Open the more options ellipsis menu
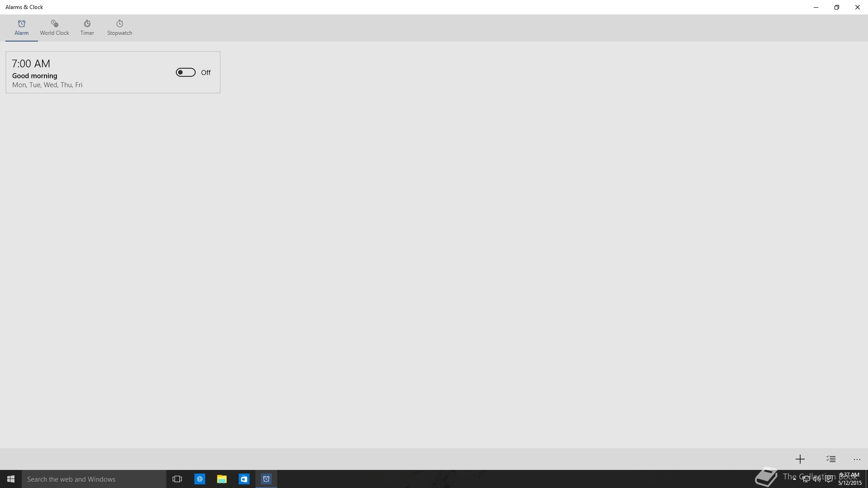 [857, 460]
